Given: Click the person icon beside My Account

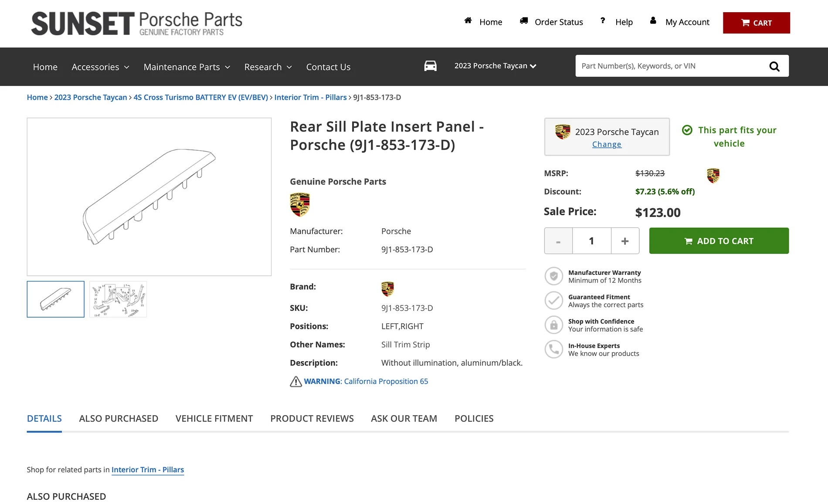Looking at the screenshot, I should click(x=653, y=20).
